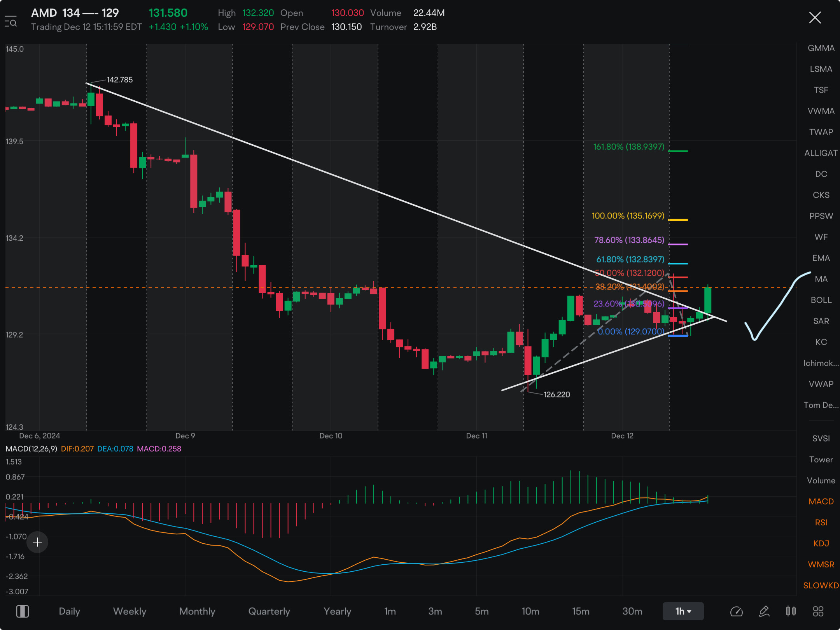Click the 131.580 current price value
Screen dimensions: 840x630
tap(168, 13)
